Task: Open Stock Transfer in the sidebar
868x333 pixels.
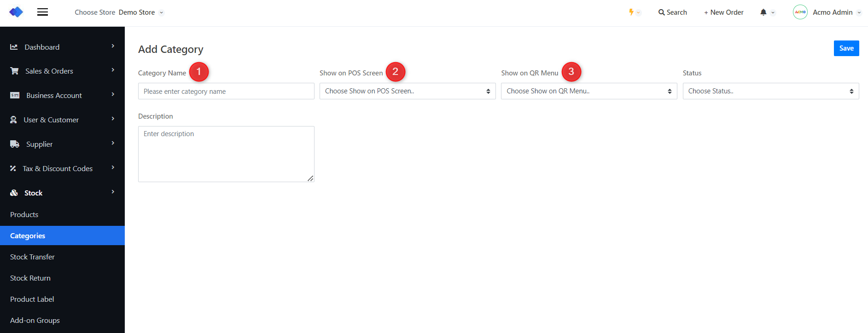Action: coord(32,257)
